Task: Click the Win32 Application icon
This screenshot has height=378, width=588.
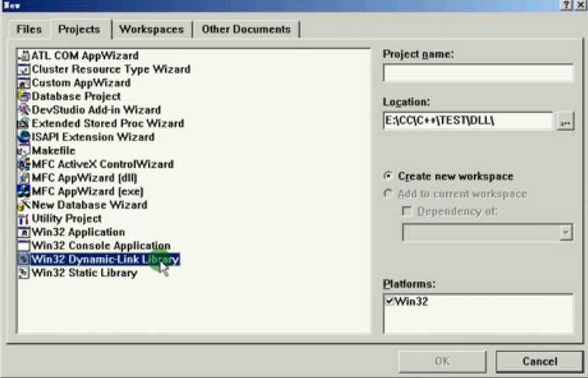Action: [23, 232]
